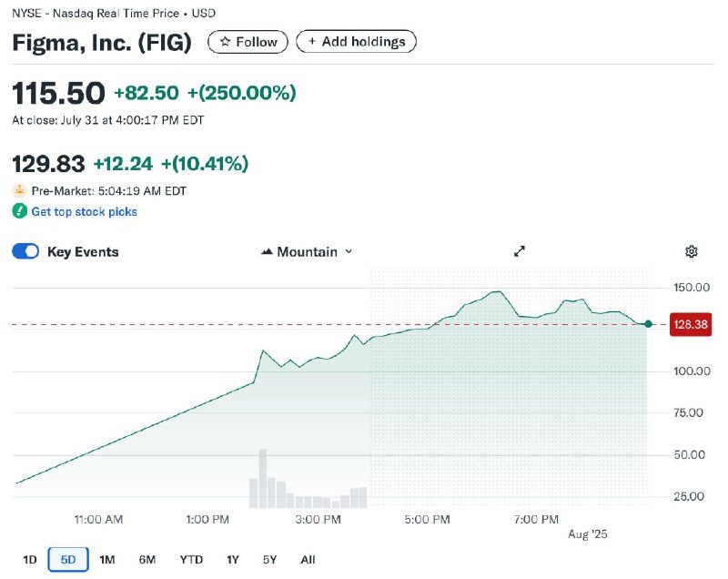Image resolution: width=728 pixels, height=579 pixels.
Task: Click the 150.00 axis label
Action: (692, 288)
